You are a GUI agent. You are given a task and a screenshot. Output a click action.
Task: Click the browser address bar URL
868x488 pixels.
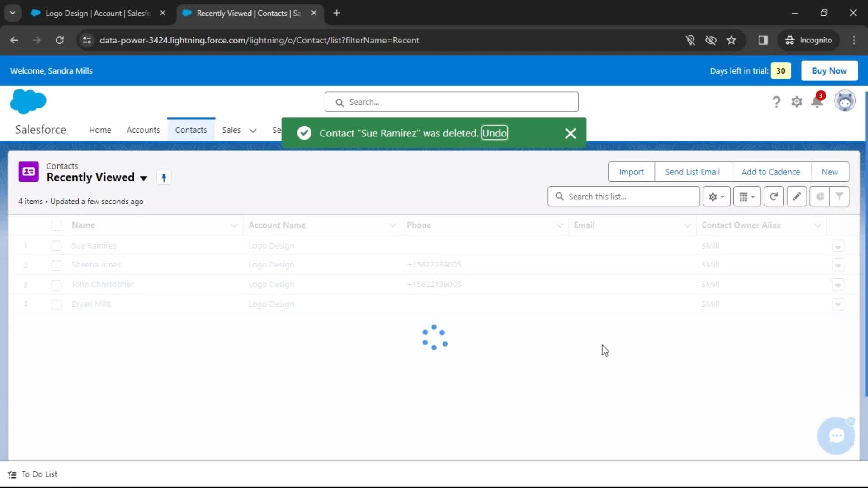[259, 40]
